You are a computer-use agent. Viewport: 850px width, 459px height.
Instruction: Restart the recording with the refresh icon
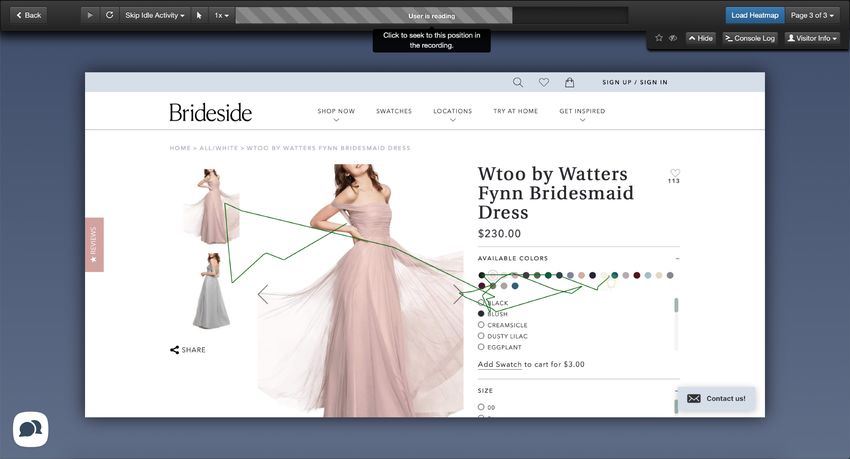[x=110, y=15]
